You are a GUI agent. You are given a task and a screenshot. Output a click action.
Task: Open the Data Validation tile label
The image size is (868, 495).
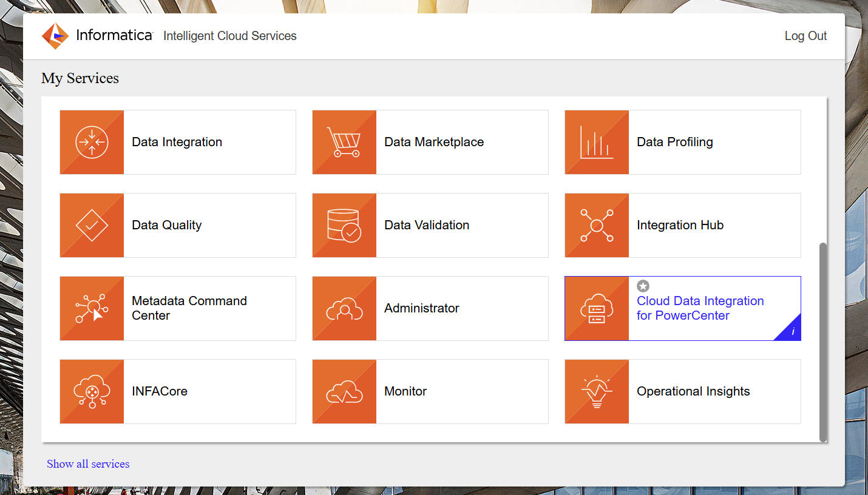427,225
